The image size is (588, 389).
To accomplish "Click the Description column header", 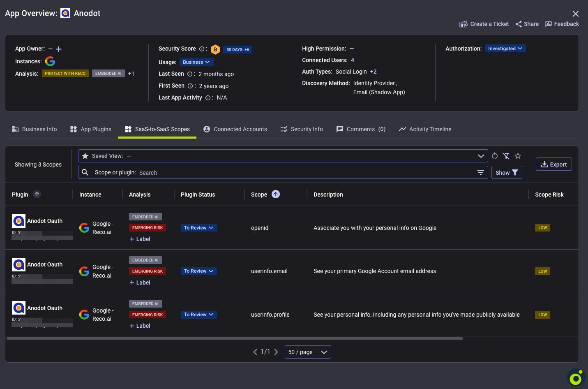I will pyautogui.click(x=328, y=194).
